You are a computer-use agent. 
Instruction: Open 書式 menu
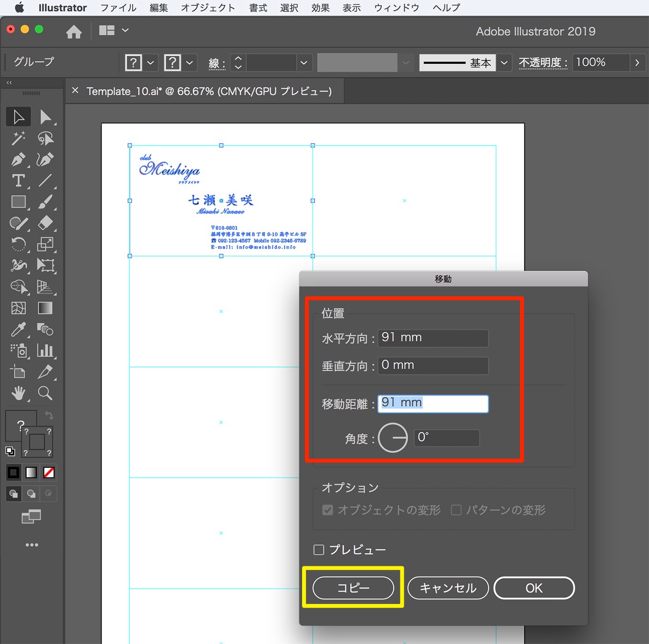[258, 8]
